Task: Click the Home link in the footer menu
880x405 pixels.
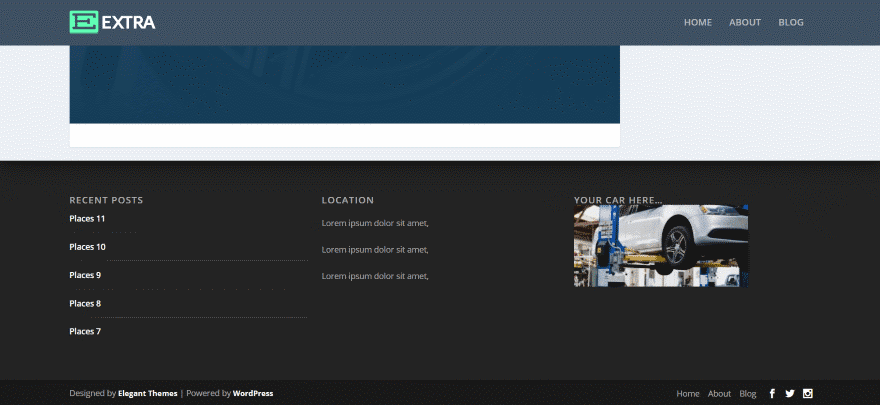Action: coord(688,394)
